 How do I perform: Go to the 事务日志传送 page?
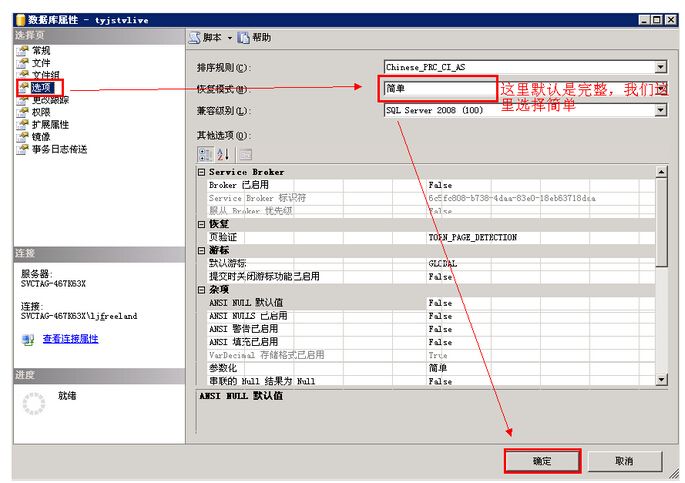pos(58,149)
